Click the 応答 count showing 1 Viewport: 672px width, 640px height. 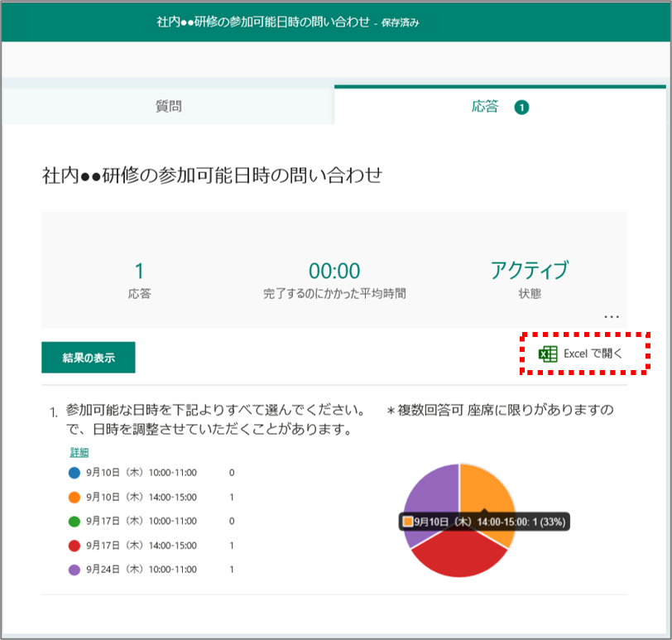pyautogui.click(x=139, y=271)
